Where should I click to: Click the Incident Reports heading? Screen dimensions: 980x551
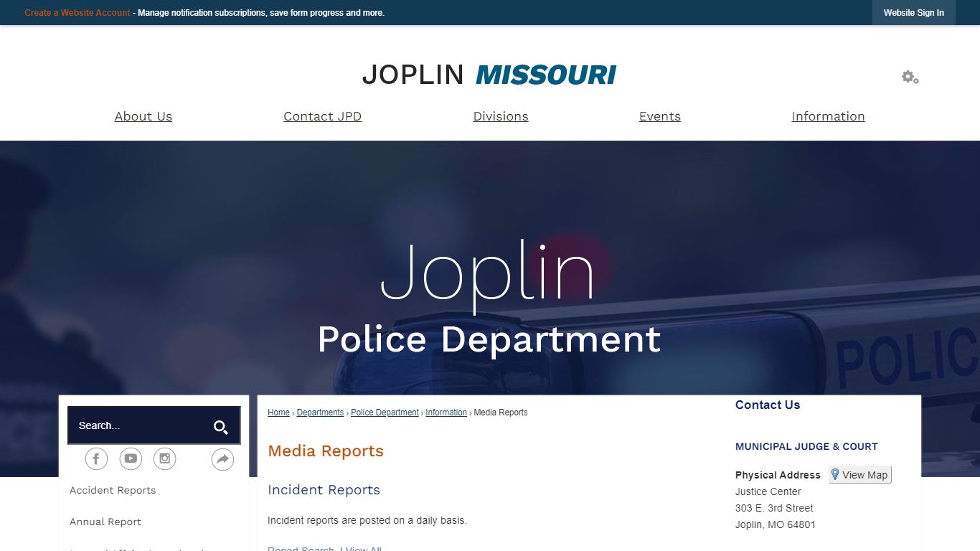click(324, 490)
